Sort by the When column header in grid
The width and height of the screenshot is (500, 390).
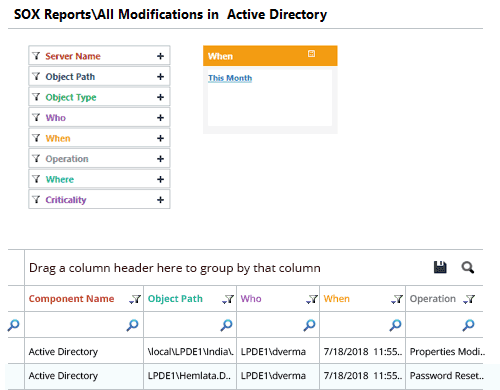[337, 299]
